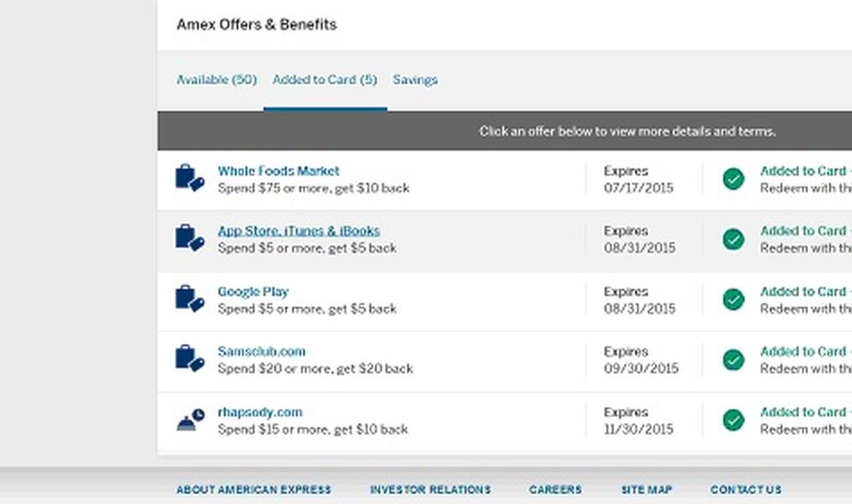The width and height of the screenshot is (852, 504).
Task: Open the rhapsody.com offer details
Action: [x=260, y=413]
